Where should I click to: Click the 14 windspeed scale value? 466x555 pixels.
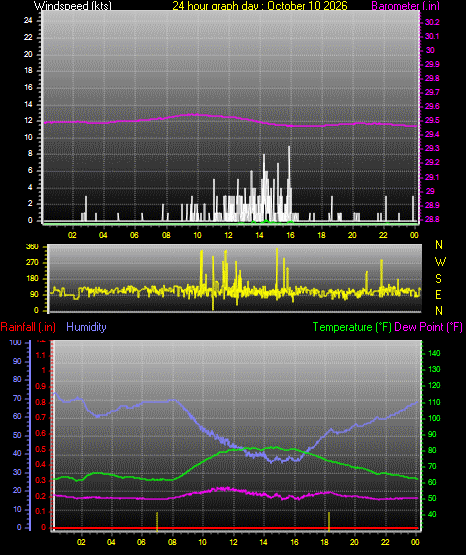pos(28,104)
